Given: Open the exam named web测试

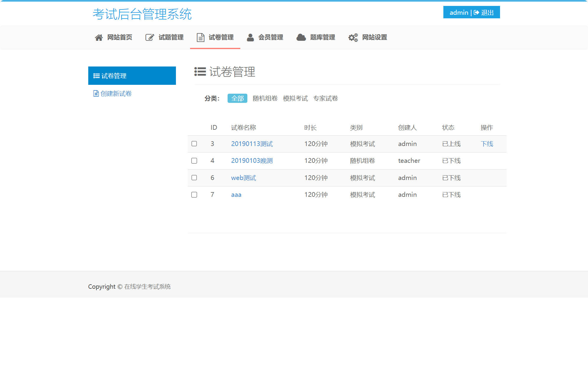Looking at the screenshot, I should [243, 178].
